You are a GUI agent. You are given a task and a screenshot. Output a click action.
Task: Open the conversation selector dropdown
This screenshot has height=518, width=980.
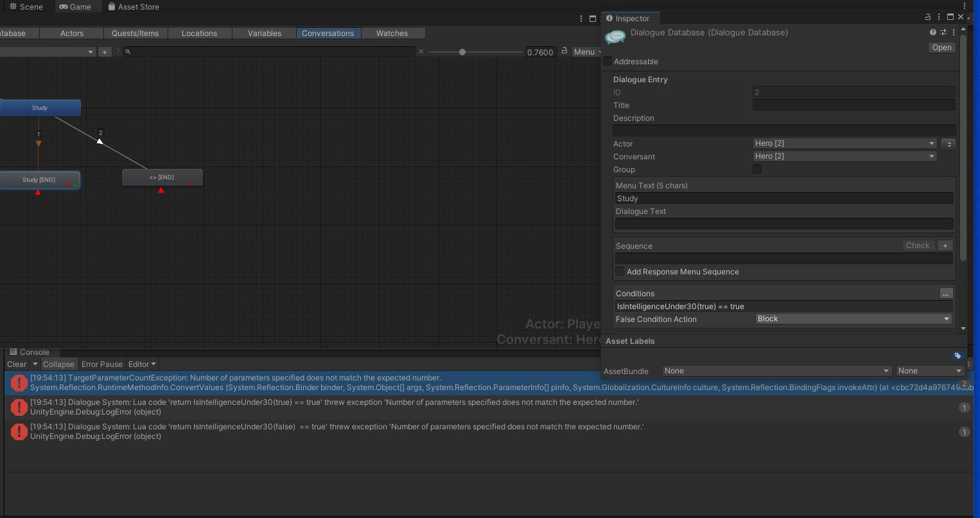pos(47,51)
